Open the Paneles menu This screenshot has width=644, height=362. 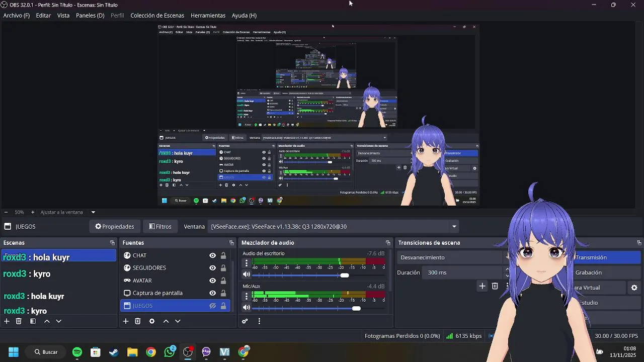[90, 16]
